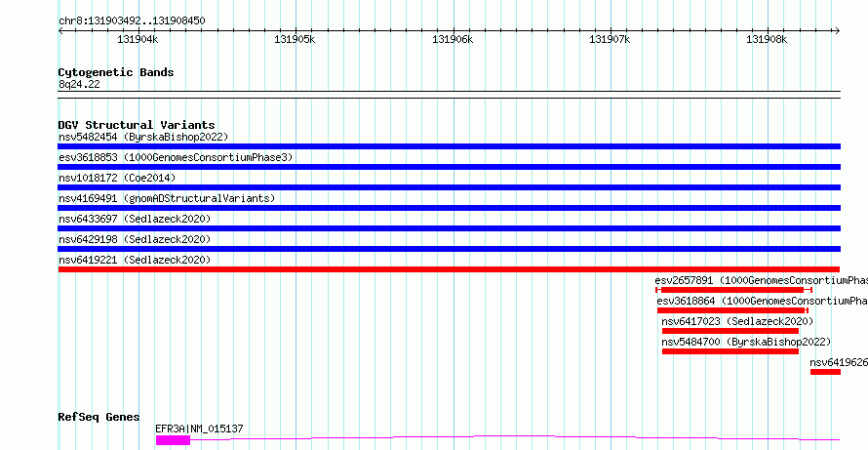The width and height of the screenshot is (868, 450).
Task: Click the 131905k ruler tick label
Action: [x=296, y=39]
